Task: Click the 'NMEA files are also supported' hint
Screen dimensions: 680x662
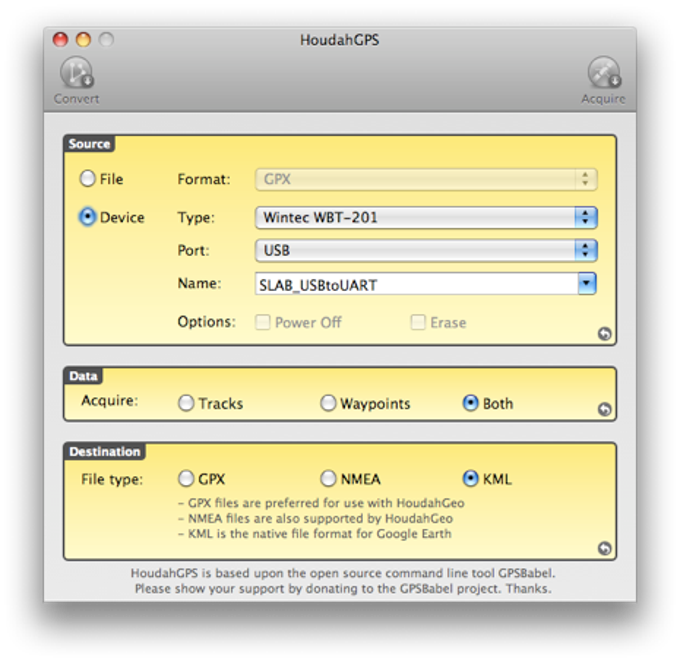Action: 315,518
